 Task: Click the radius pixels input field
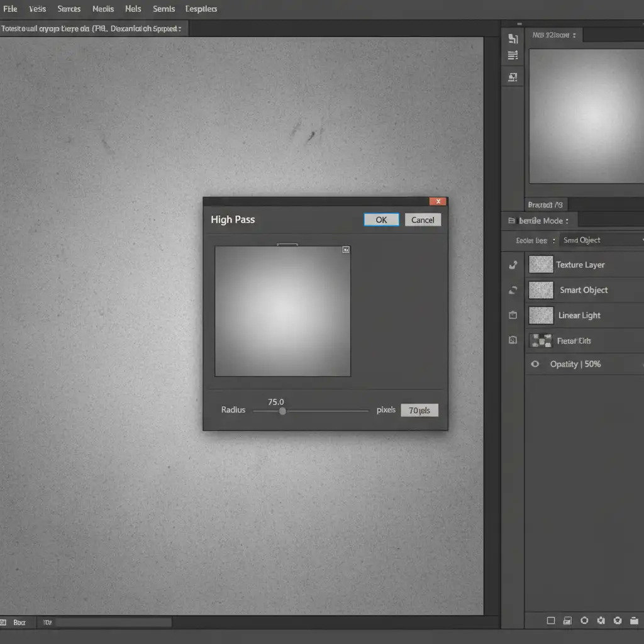pos(419,410)
